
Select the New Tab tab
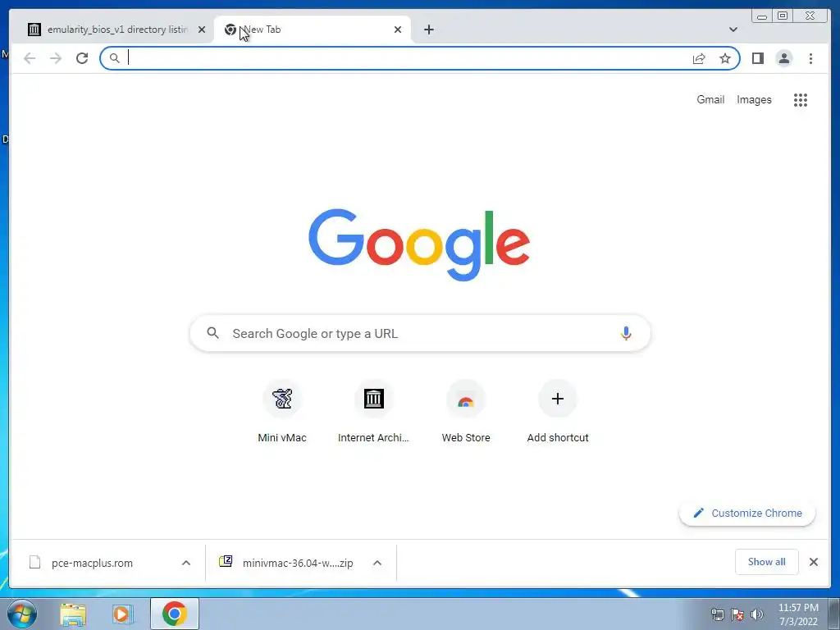click(x=313, y=30)
